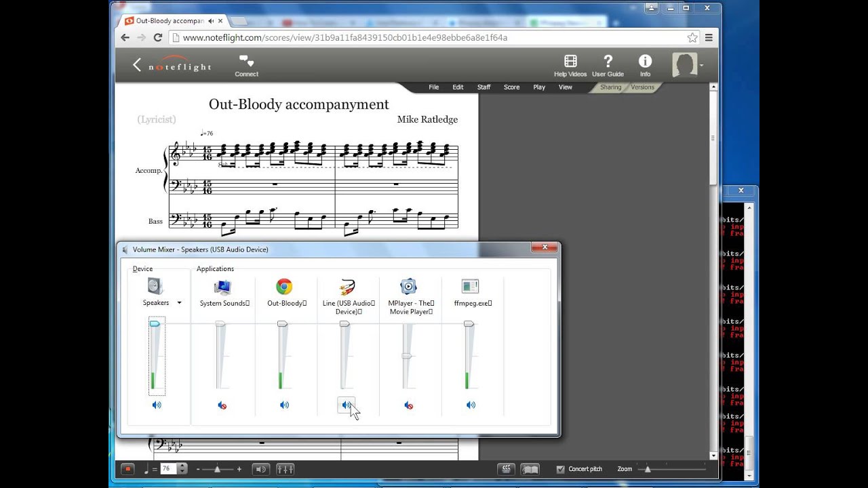Open the user avatar dropdown
Viewport: 868px width, 488px height.
coord(701,66)
